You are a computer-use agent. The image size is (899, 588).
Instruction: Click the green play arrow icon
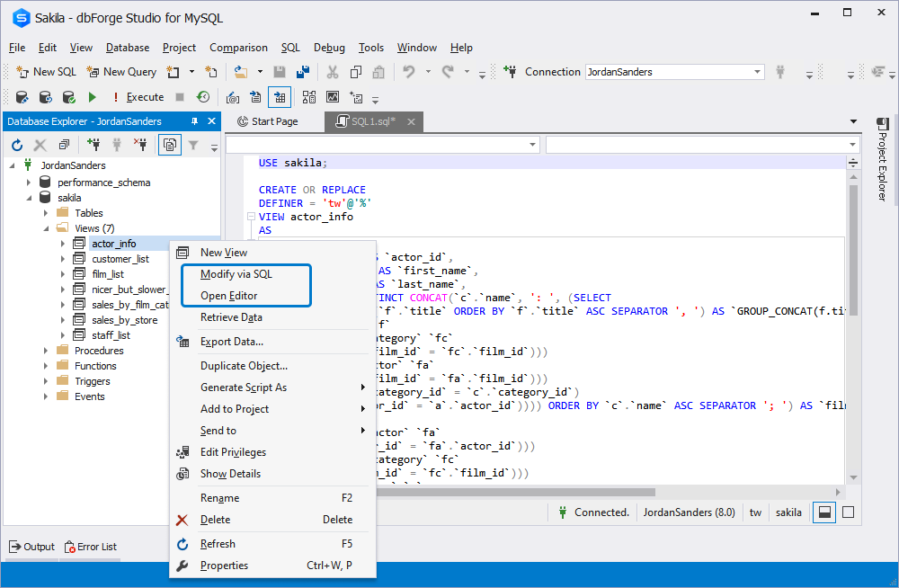pyautogui.click(x=93, y=97)
